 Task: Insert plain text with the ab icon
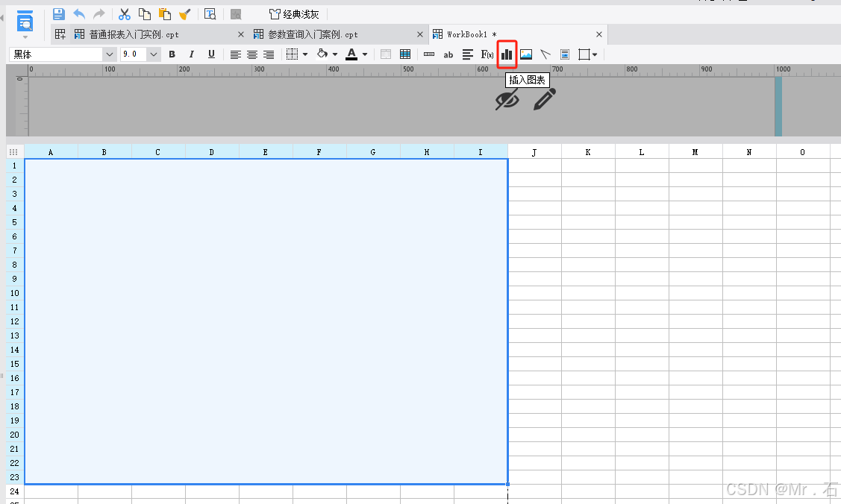tap(448, 54)
